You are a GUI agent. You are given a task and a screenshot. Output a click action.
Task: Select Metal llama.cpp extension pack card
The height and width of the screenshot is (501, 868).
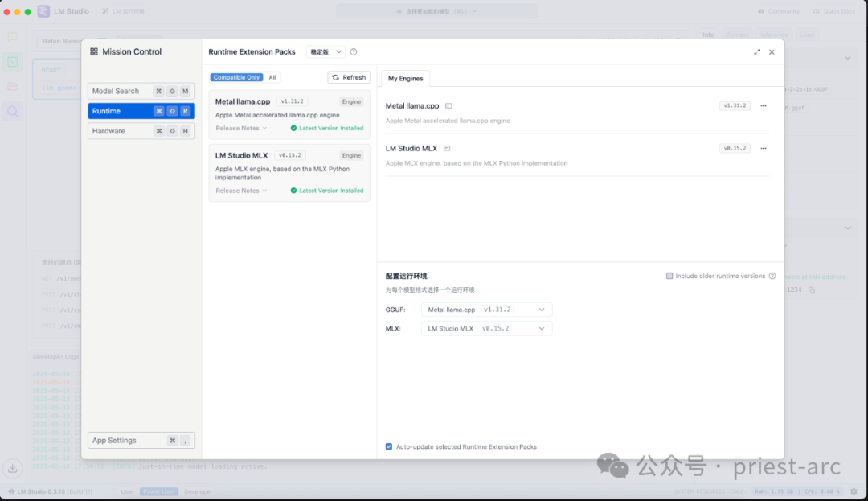click(x=289, y=114)
